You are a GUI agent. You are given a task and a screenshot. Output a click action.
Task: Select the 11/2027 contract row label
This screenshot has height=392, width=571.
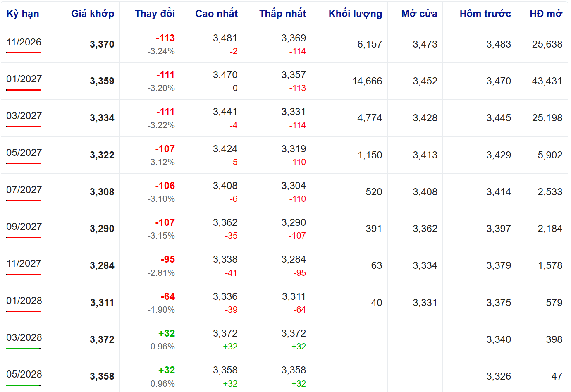[x=24, y=263]
